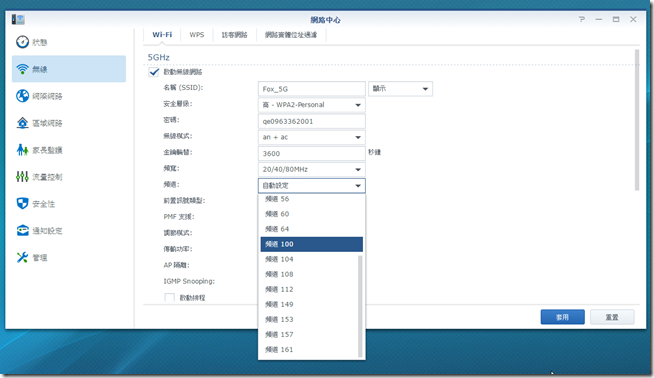Viewport: 654px width, 378px height.
Task: Choose channel 153 option
Action: click(309, 319)
